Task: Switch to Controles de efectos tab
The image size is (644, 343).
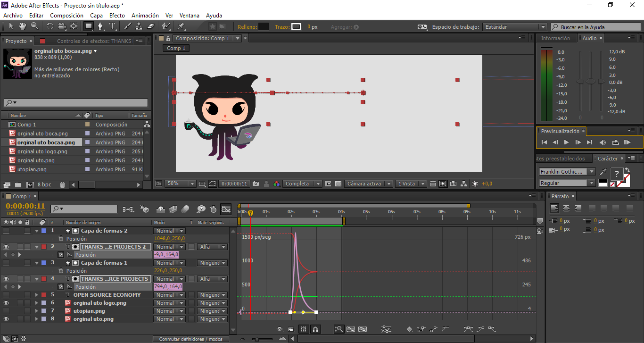Action: pyautogui.click(x=94, y=41)
